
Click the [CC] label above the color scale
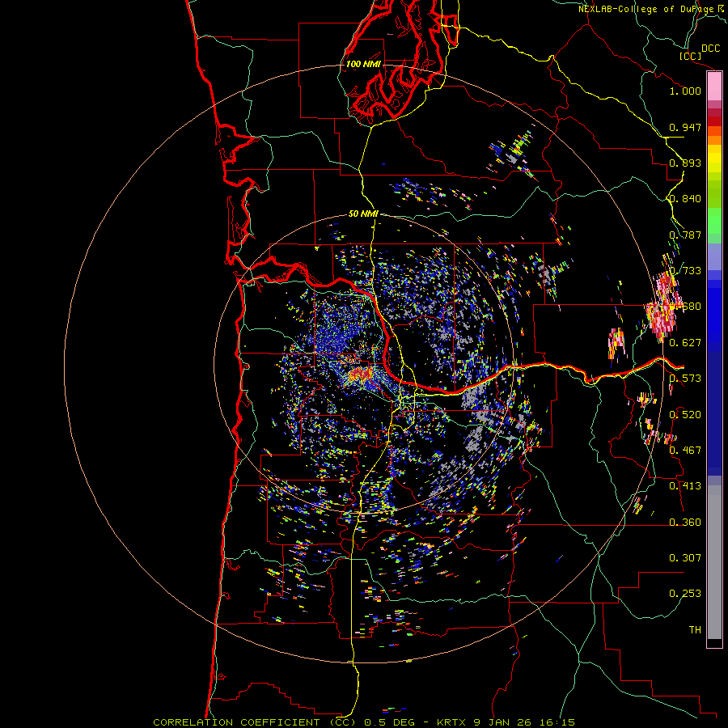click(690, 56)
